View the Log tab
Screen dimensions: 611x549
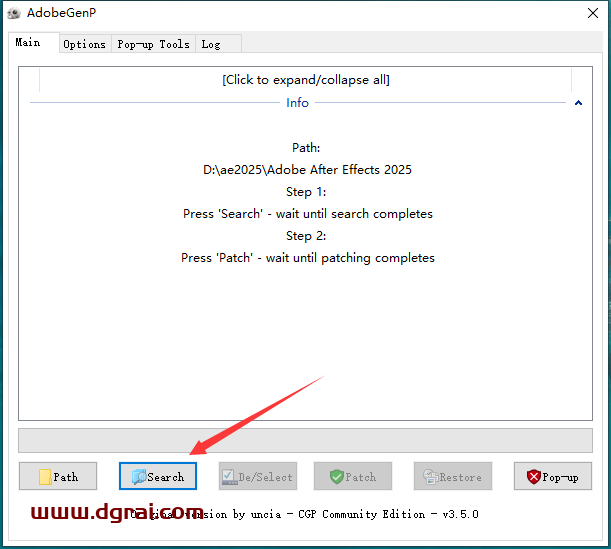click(x=218, y=44)
